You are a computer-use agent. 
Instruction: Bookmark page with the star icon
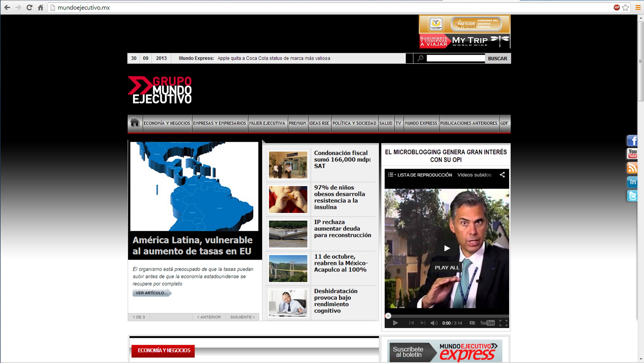[625, 7]
